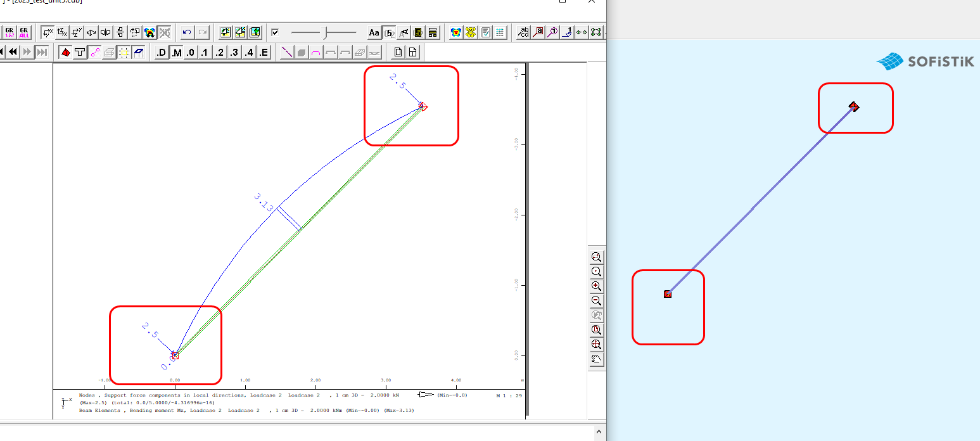Click the GR ALL groups icon
The image size is (980, 441).
point(24,32)
